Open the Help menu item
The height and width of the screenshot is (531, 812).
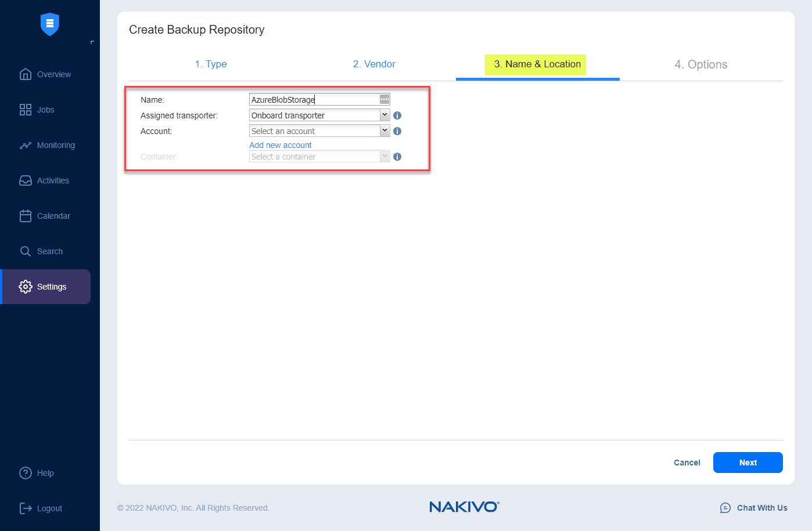point(45,473)
